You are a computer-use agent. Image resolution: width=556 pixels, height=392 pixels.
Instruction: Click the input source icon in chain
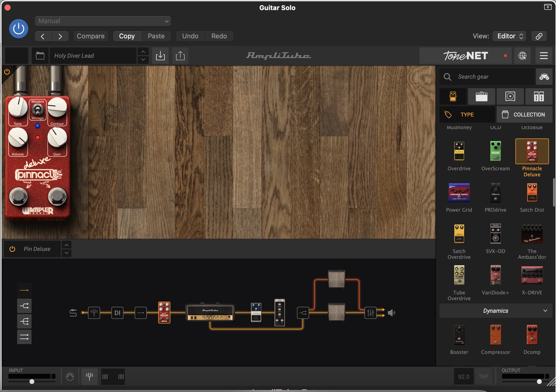point(73,313)
